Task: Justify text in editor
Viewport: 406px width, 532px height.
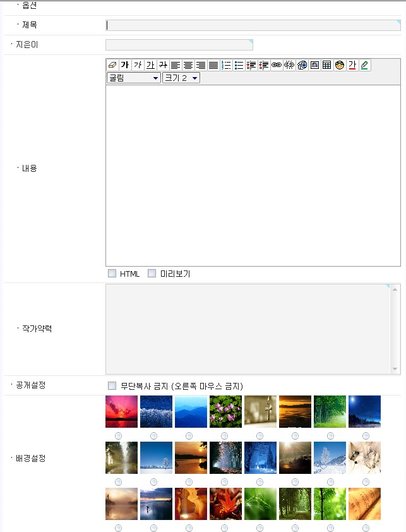Action: [x=213, y=65]
